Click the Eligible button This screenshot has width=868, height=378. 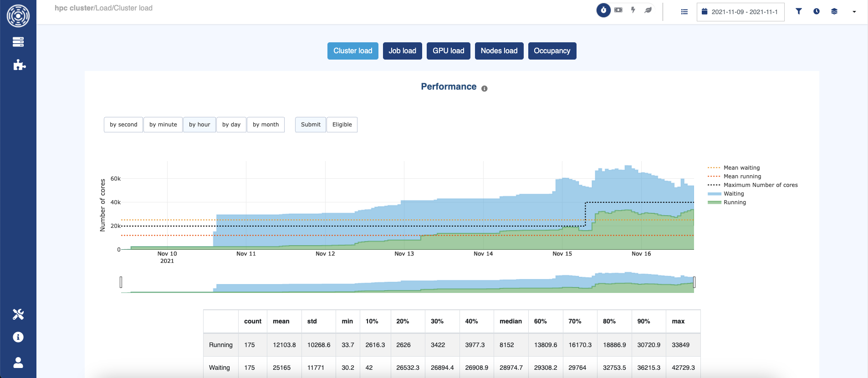342,125
